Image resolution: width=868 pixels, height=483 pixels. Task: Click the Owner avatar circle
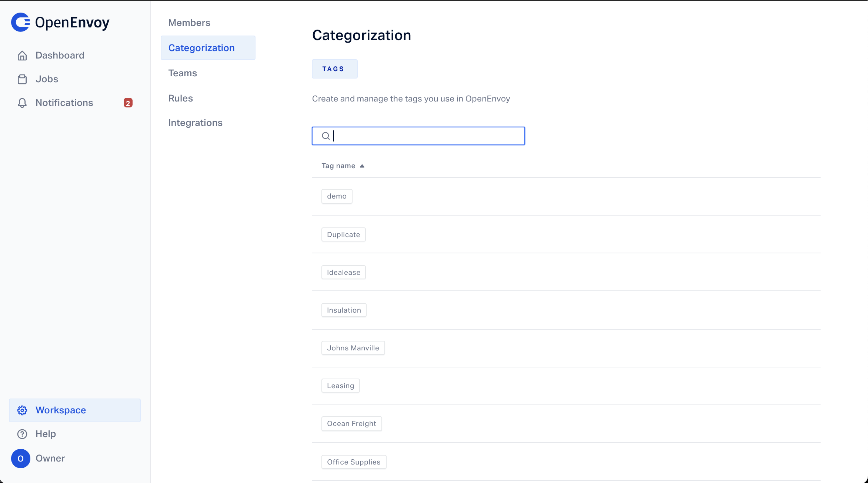tap(21, 459)
